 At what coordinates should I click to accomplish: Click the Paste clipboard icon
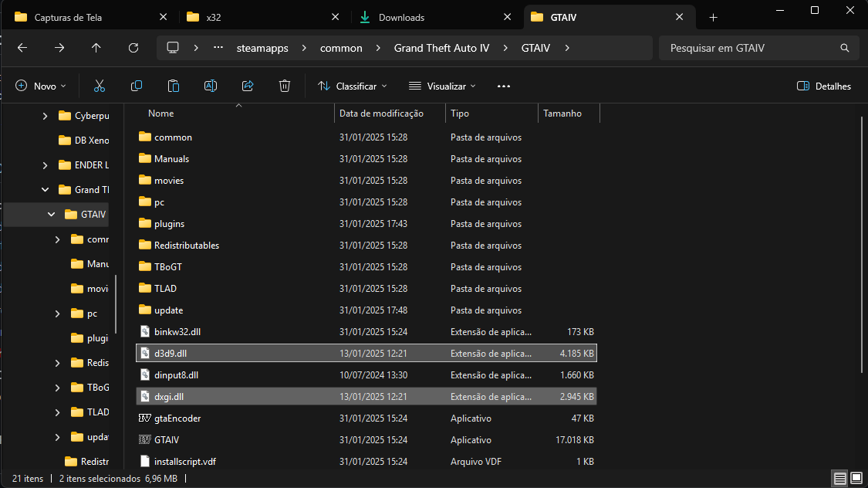coord(174,86)
